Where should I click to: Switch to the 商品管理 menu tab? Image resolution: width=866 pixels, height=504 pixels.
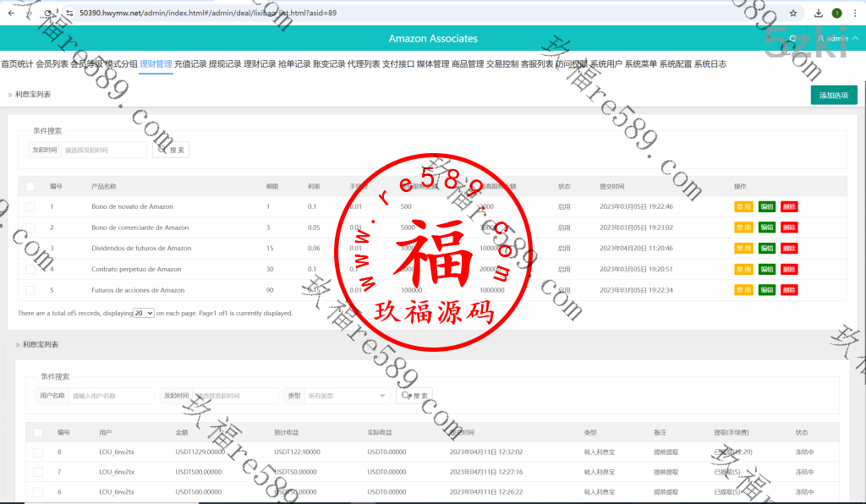tap(468, 64)
